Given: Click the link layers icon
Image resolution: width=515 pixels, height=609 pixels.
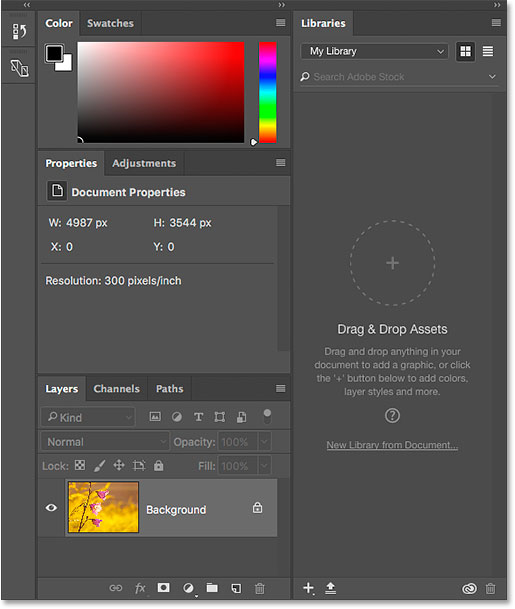Looking at the screenshot, I should pyautogui.click(x=115, y=588).
